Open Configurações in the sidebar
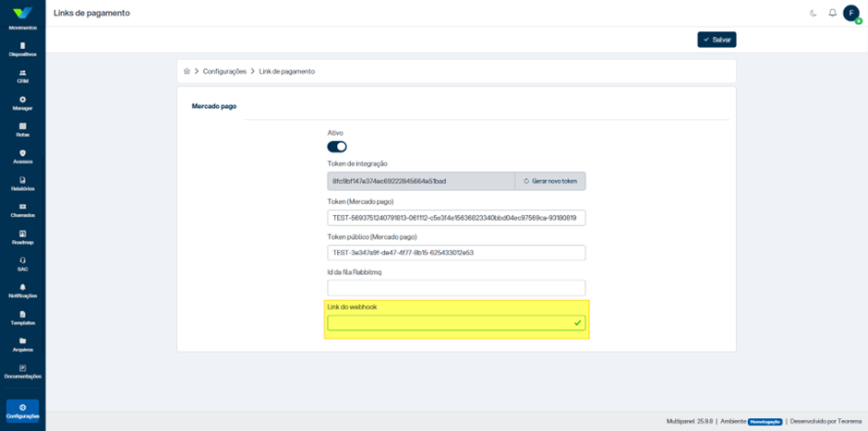 click(x=23, y=411)
